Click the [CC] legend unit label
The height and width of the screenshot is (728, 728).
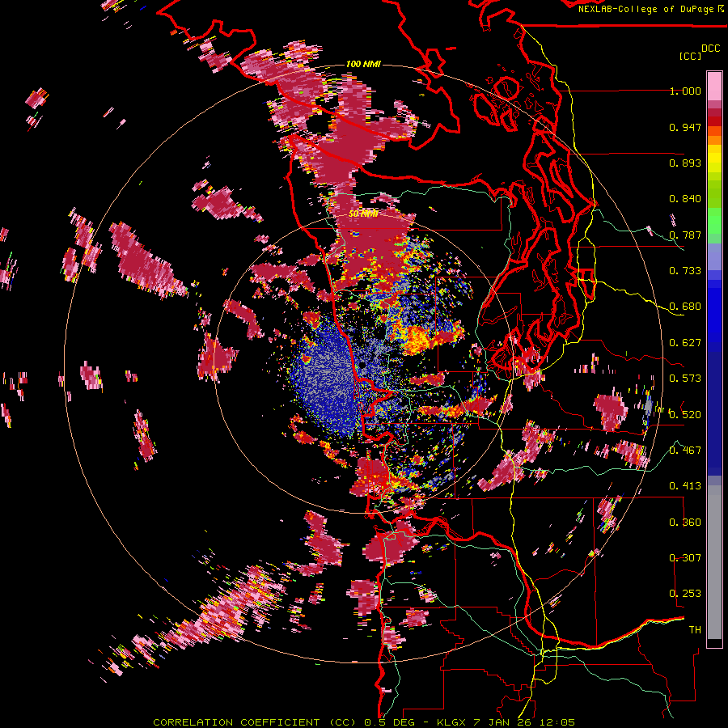point(690,56)
